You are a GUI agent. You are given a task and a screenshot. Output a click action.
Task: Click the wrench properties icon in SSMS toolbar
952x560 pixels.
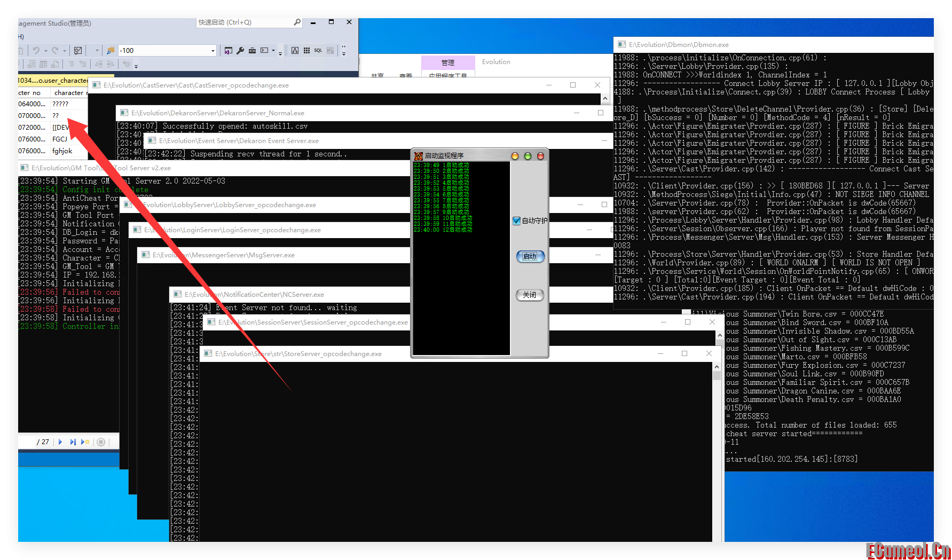240,51
